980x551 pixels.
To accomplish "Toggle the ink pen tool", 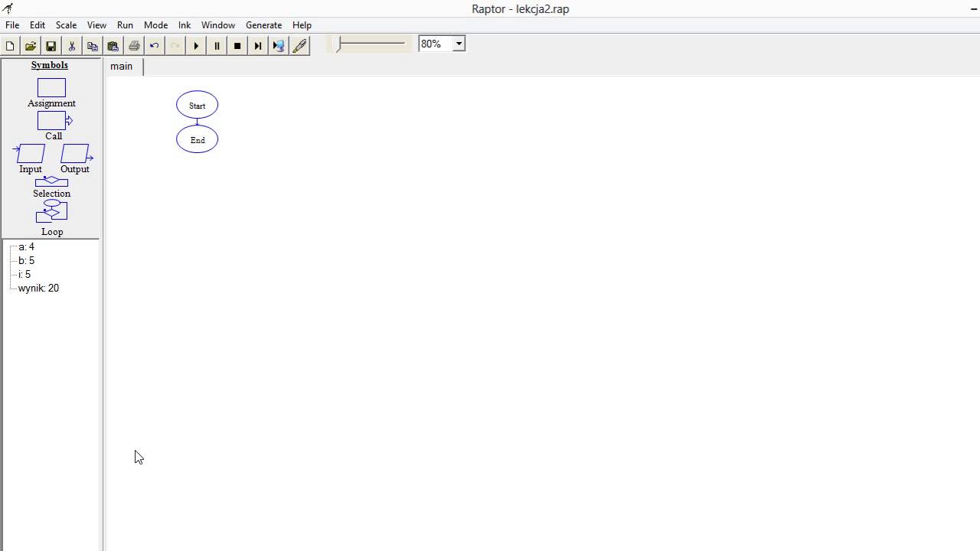I will [x=300, y=46].
